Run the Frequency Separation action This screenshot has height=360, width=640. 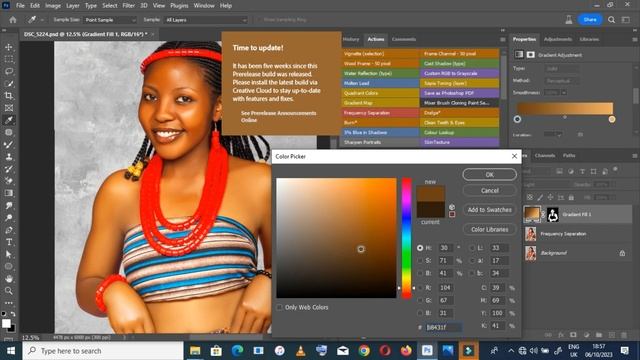[x=380, y=113]
